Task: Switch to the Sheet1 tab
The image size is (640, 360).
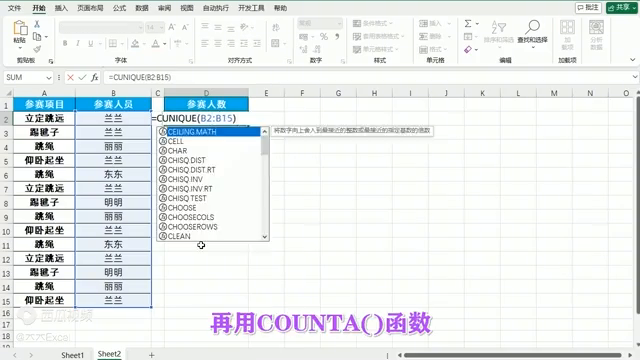Action: click(72, 355)
